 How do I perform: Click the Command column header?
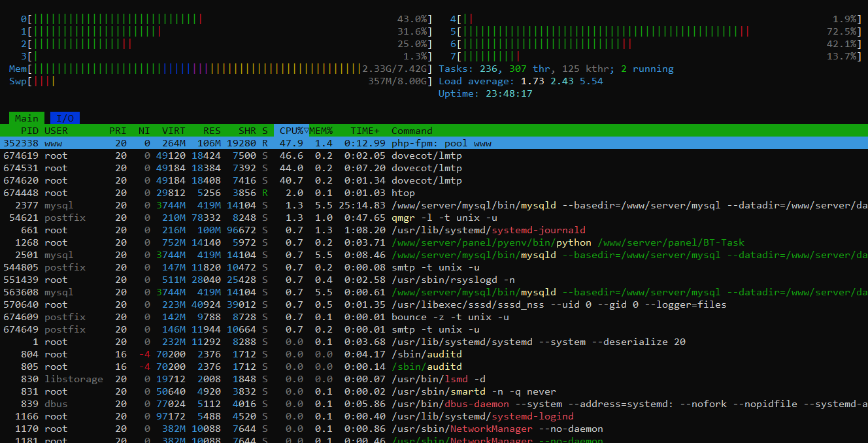(412, 131)
